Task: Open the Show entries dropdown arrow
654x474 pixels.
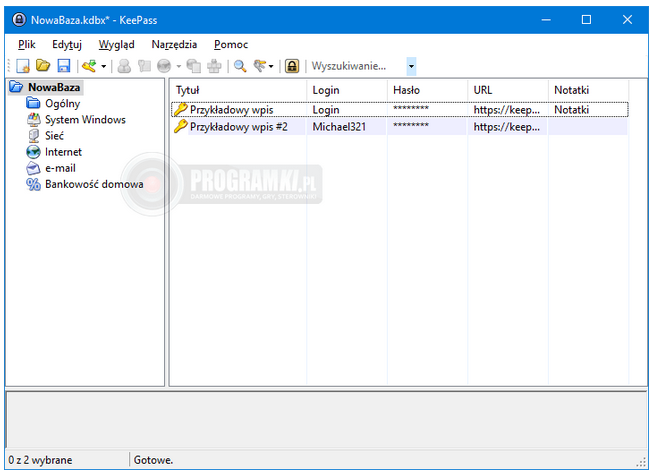Action: click(x=271, y=66)
